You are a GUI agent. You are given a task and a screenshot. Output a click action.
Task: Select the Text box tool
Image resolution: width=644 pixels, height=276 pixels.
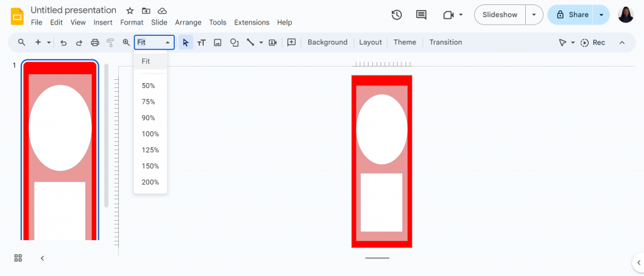click(x=201, y=42)
